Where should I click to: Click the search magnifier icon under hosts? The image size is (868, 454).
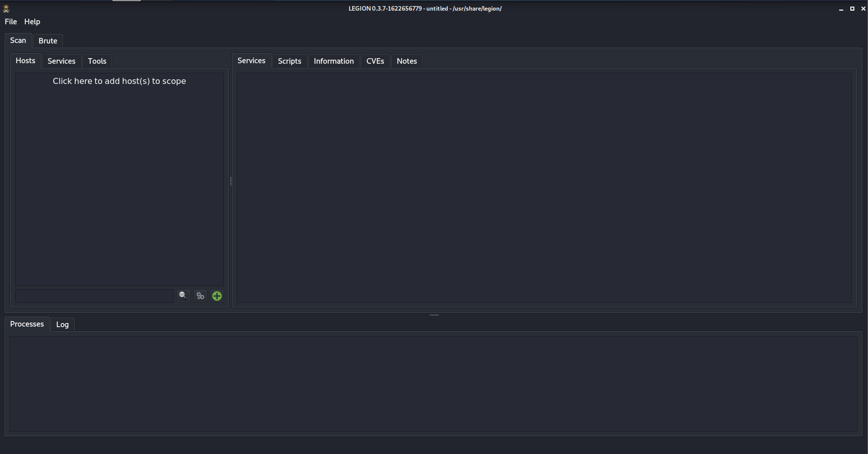click(183, 296)
